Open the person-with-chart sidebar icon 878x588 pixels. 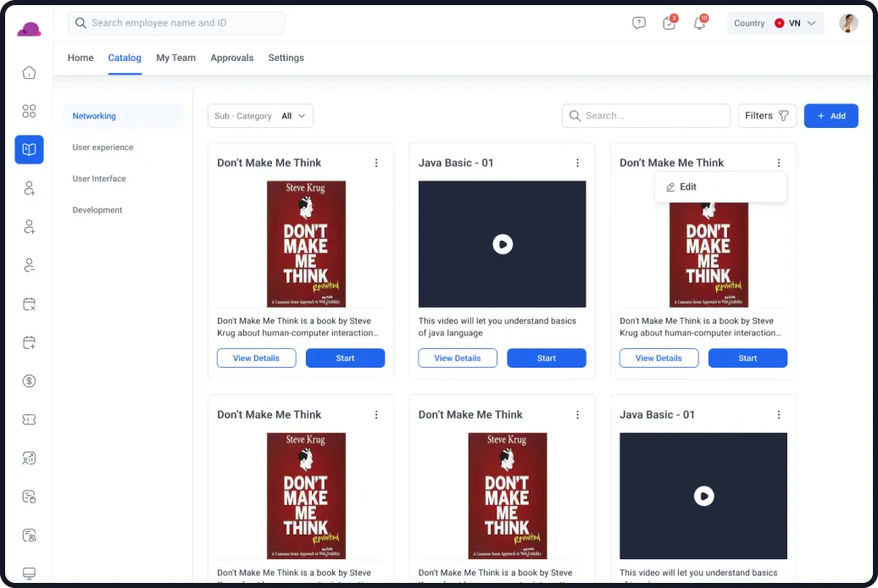point(29,458)
